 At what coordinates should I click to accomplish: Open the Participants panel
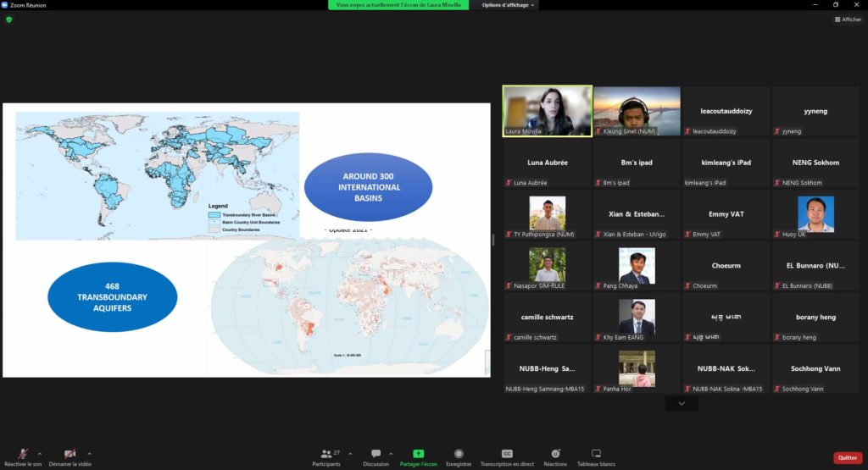(x=326, y=455)
